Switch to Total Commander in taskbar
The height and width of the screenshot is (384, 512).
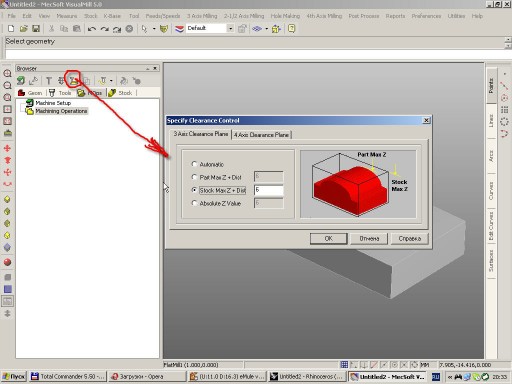click(68, 377)
